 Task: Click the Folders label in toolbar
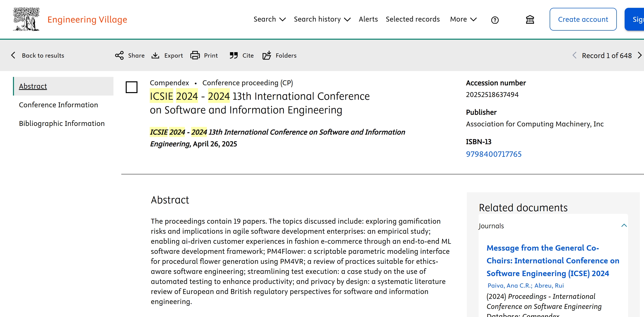pyautogui.click(x=286, y=56)
